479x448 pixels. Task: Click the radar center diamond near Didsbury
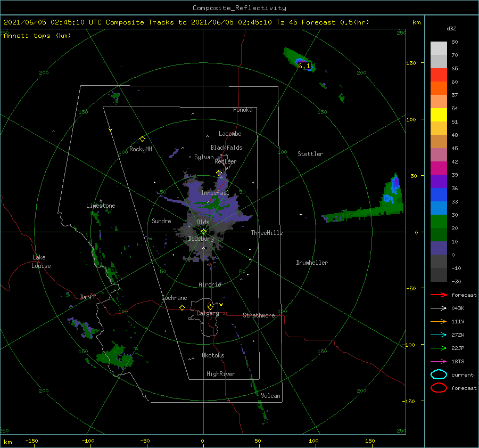coord(203,232)
